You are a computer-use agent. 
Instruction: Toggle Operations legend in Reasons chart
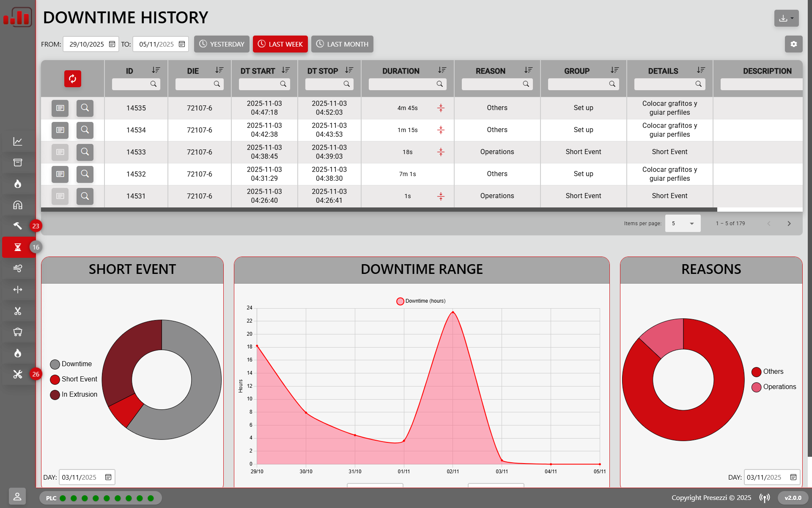pos(774,387)
